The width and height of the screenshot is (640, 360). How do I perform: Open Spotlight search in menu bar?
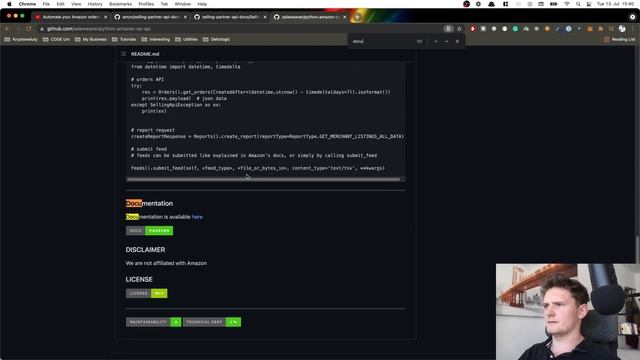tap(578, 4)
